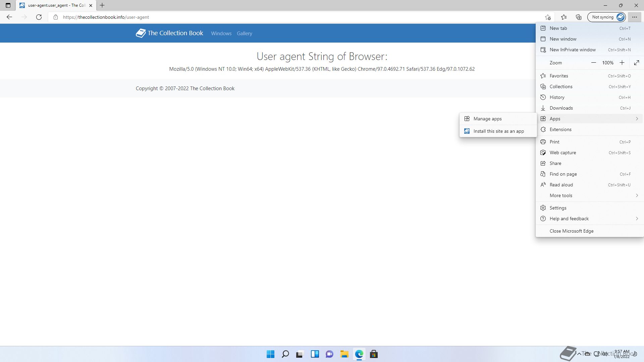Add page to favorites star icon

(x=548, y=17)
